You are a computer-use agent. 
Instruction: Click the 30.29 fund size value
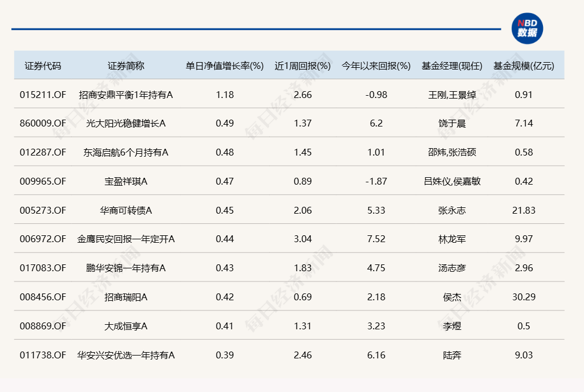pos(524,297)
